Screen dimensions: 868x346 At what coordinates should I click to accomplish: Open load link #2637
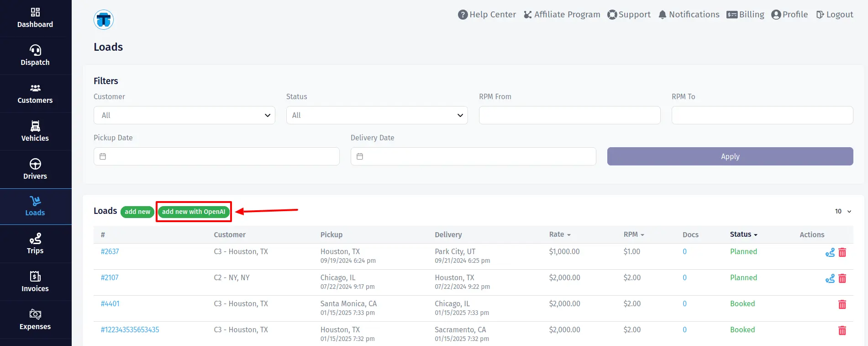[x=110, y=251]
